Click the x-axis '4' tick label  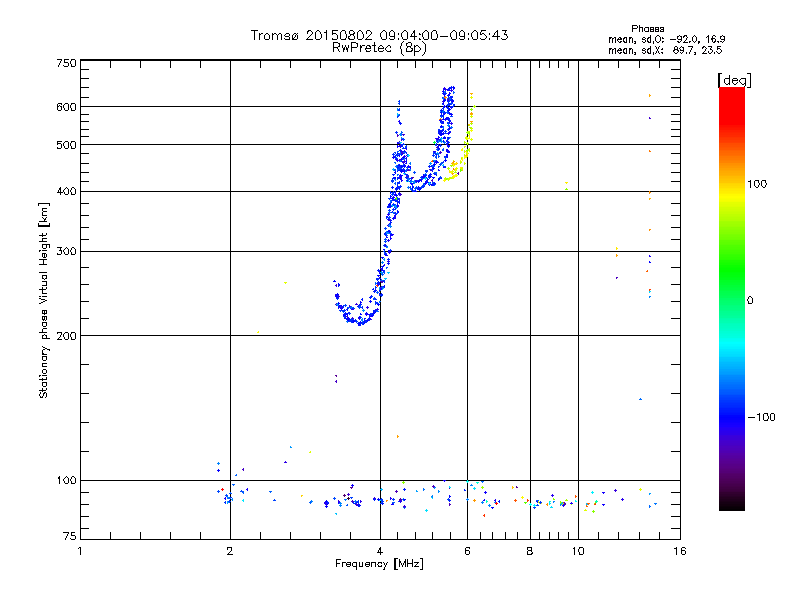[x=380, y=551]
